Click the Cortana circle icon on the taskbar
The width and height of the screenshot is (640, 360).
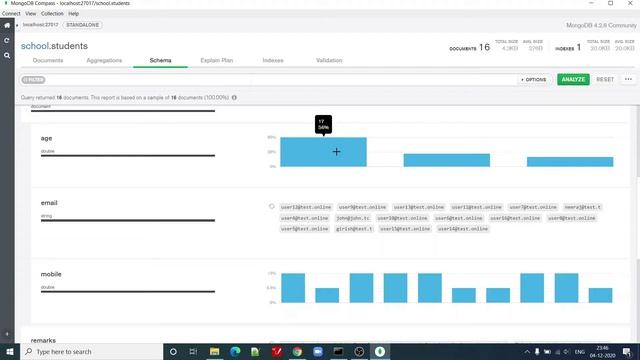(x=173, y=351)
